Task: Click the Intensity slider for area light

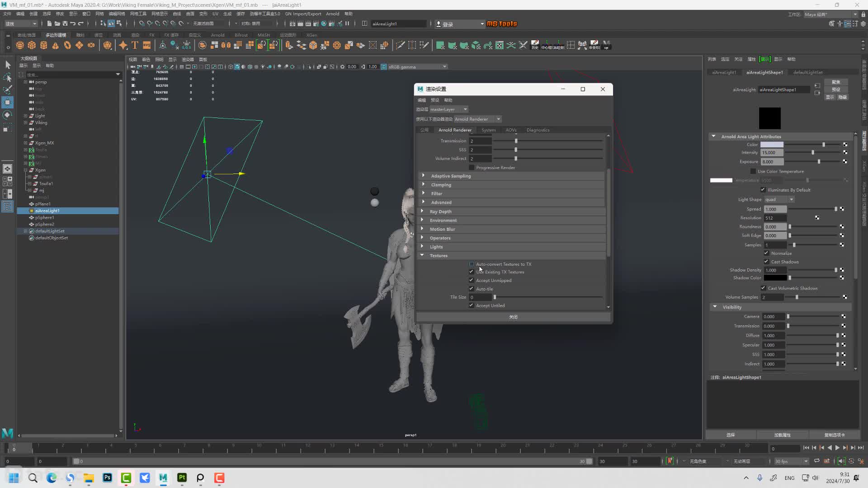Action: tap(814, 153)
